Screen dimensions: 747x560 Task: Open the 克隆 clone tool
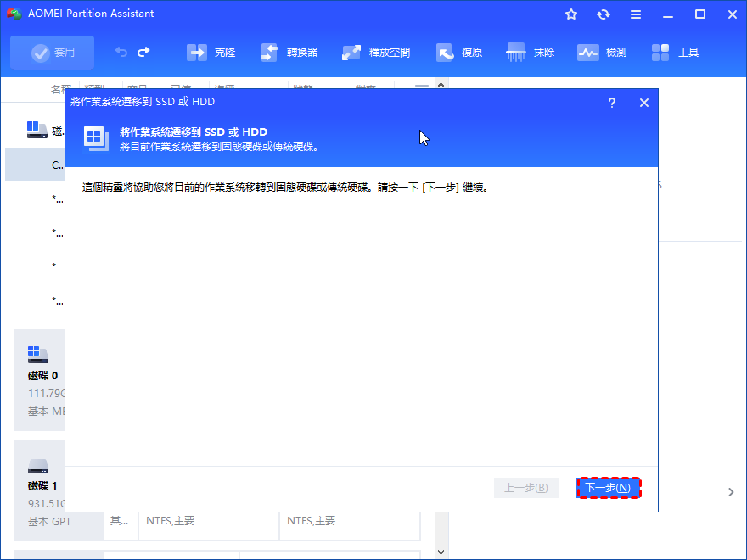click(x=211, y=53)
